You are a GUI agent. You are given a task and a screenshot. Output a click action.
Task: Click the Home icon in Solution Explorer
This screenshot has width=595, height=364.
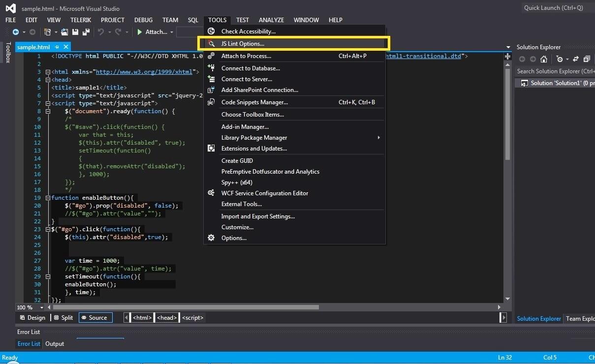pyautogui.click(x=543, y=59)
